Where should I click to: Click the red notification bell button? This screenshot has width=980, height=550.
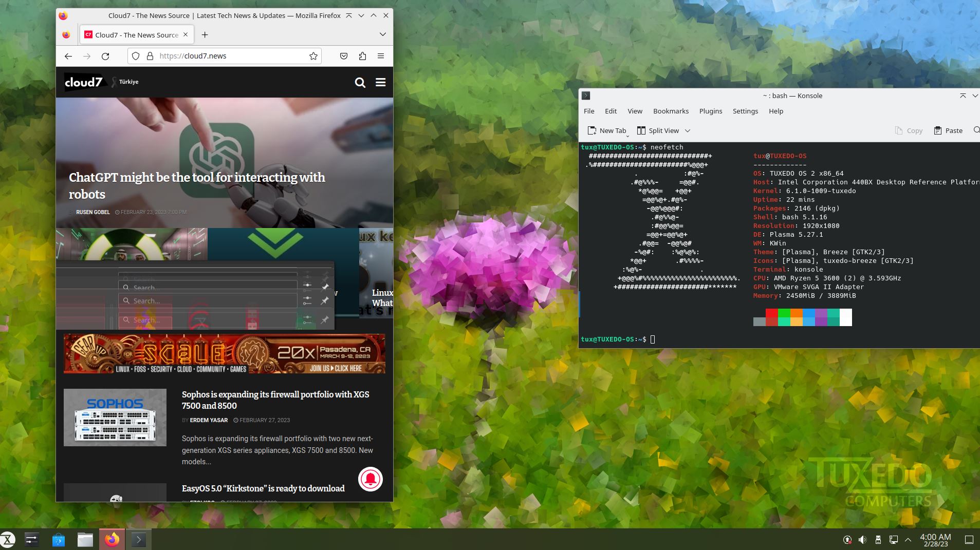coord(371,479)
